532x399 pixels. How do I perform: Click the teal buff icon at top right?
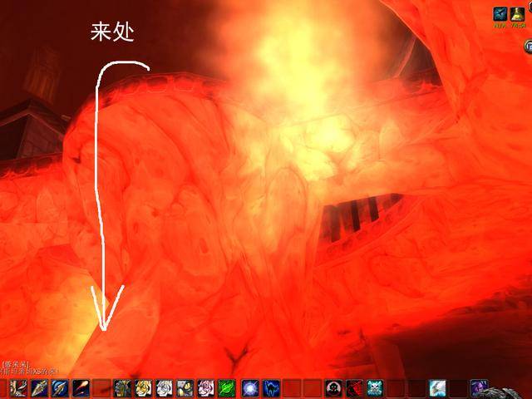click(x=500, y=14)
